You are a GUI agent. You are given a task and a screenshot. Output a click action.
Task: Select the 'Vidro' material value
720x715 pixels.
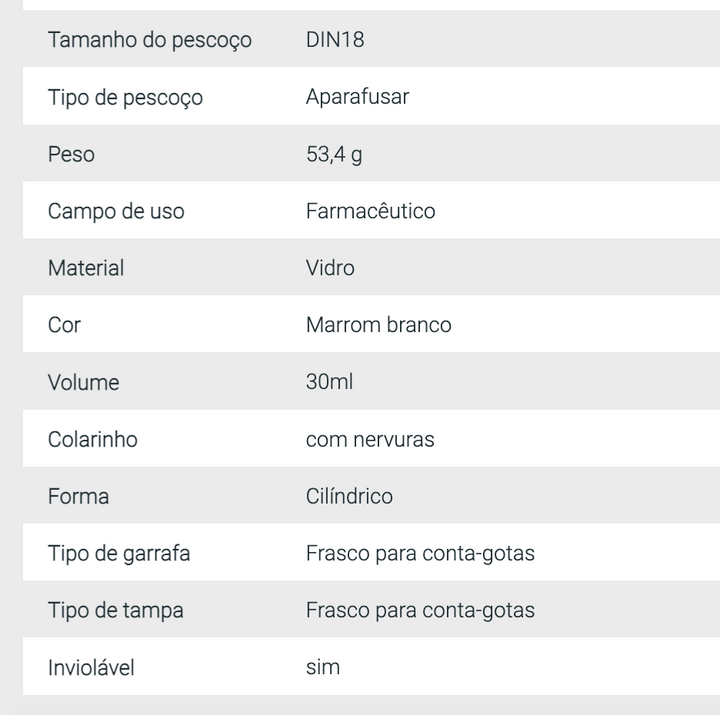click(330, 269)
